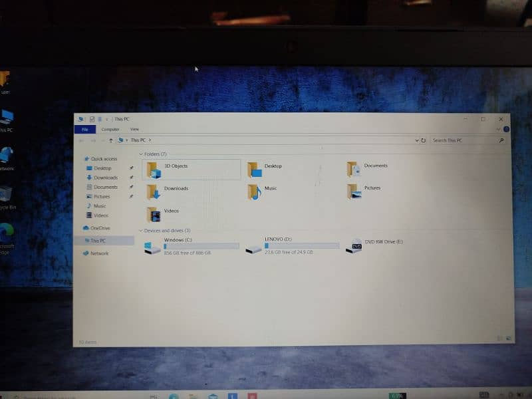Click the Properties quick access toolbar icon
Image resolution: width=532 pixels, height=399 pixels.
pyautogui.click(x=92, y=119)
